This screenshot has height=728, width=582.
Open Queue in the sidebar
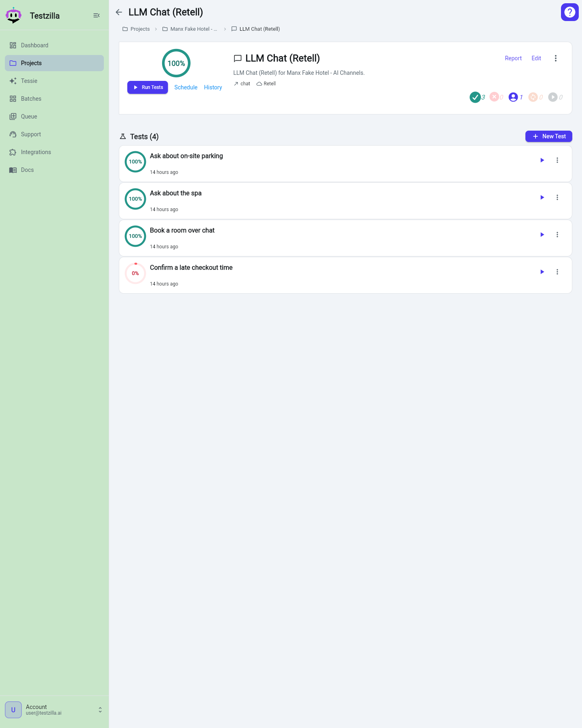click(54, 116)
